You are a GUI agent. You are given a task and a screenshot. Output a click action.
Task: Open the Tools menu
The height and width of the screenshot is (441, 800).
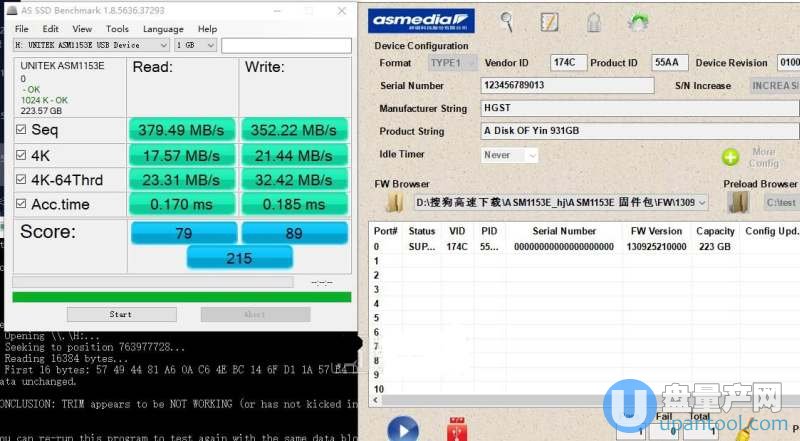click(x=117, y=29)
